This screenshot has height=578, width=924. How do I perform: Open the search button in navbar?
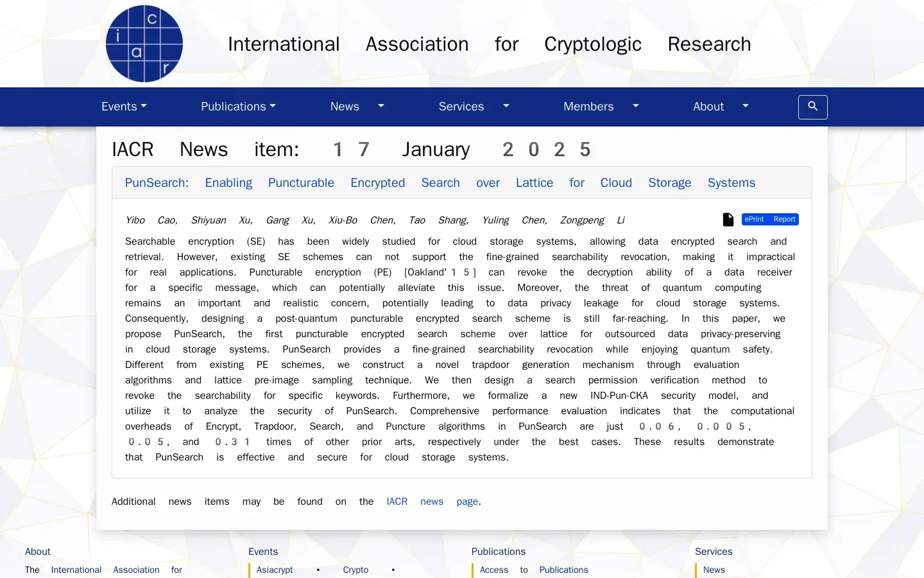[812, 107]
